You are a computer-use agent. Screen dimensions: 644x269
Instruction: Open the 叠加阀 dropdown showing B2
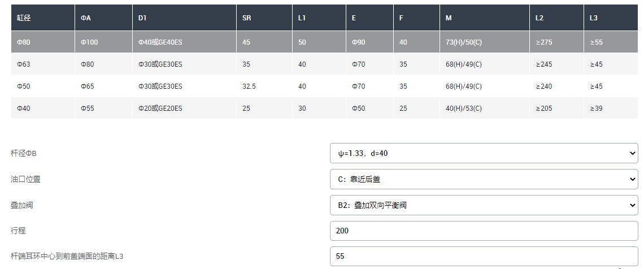point(484,205)
